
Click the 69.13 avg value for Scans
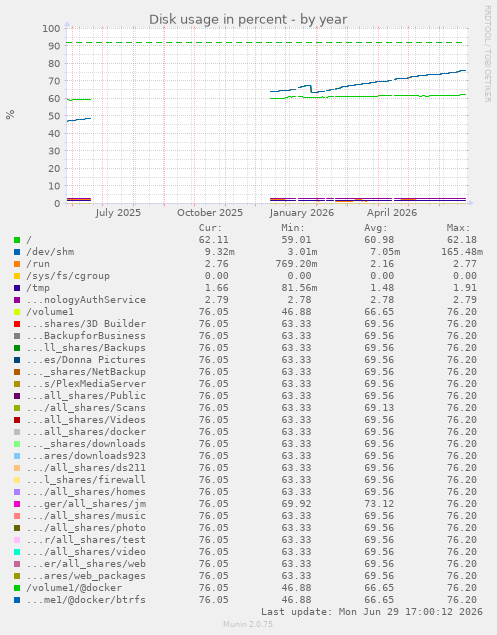(379, 408)
